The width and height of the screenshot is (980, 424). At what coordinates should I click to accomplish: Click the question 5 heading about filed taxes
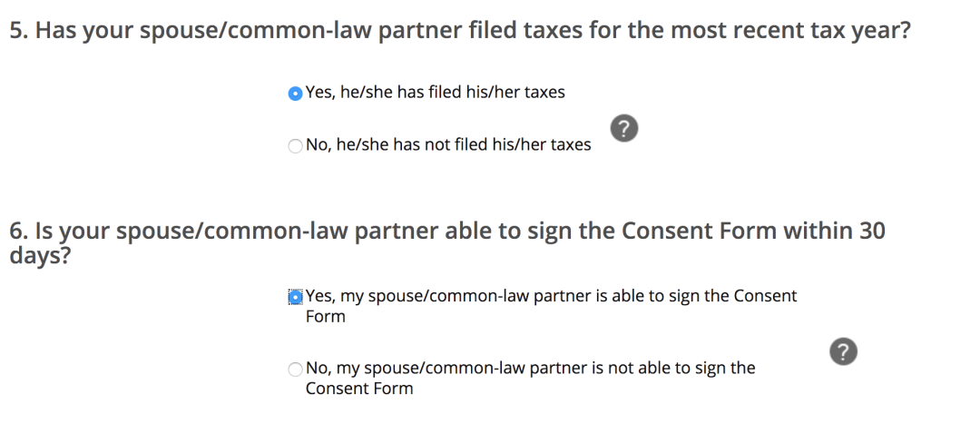point(460,31)
